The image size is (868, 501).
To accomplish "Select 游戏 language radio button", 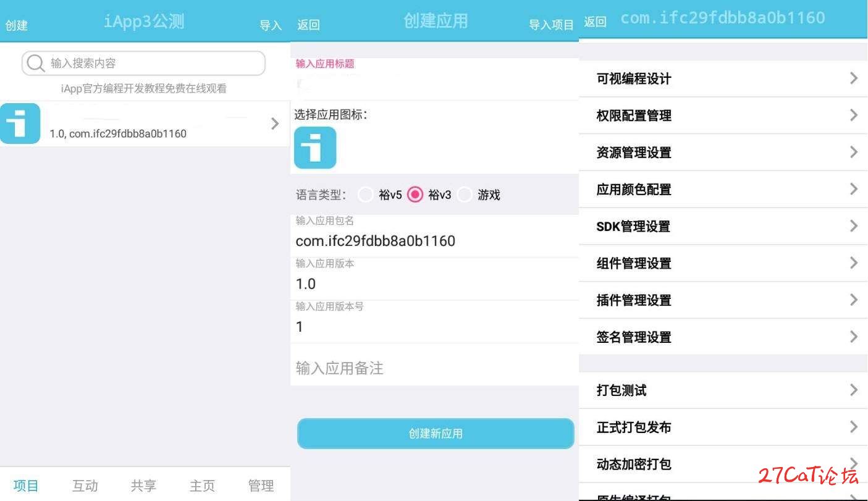I will click(465, 195).
